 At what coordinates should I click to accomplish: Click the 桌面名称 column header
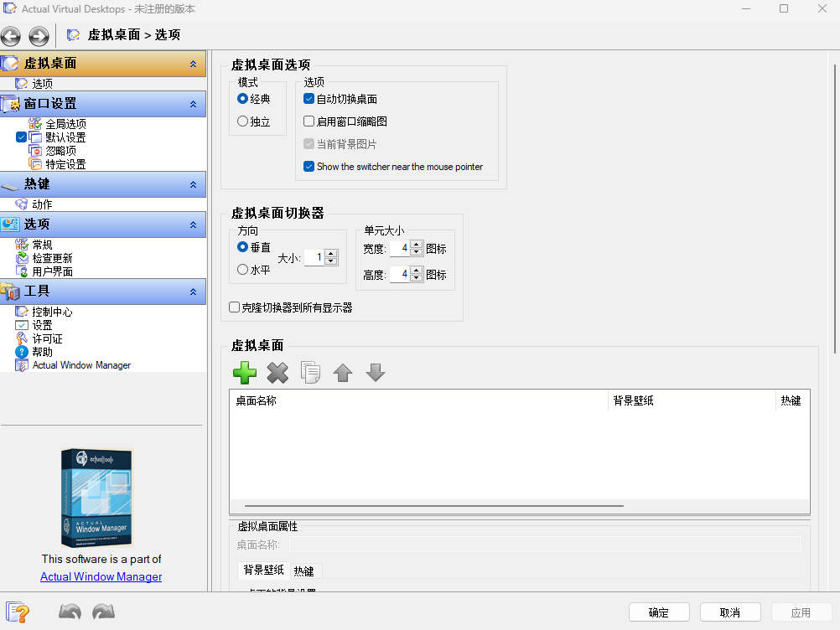(419, 400)
